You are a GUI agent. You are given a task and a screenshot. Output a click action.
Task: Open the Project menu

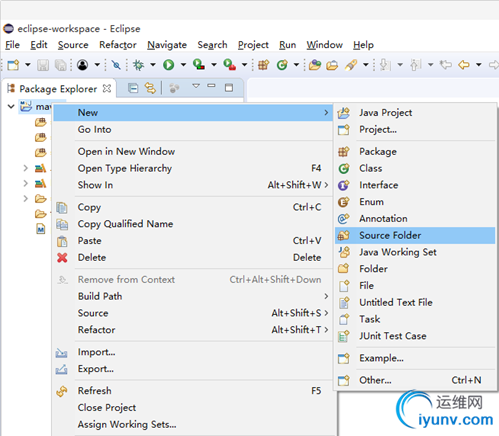[x=253, y=45]
